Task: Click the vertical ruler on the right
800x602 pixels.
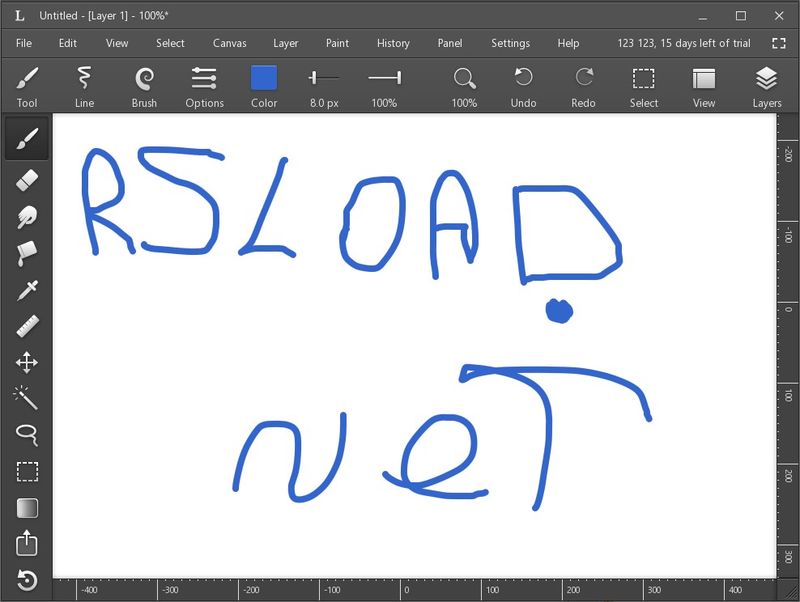Action: [788, 346]
